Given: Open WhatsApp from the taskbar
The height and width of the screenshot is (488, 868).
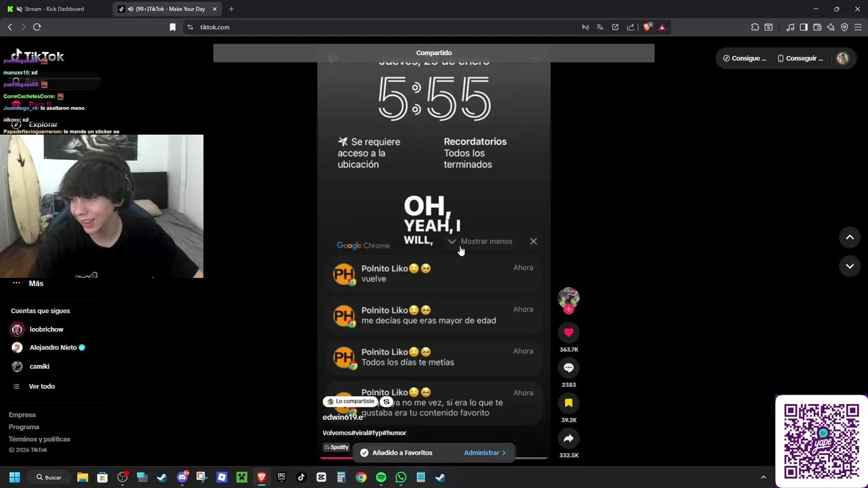Looking at the screenshot, I should click(x=401, y=477).
